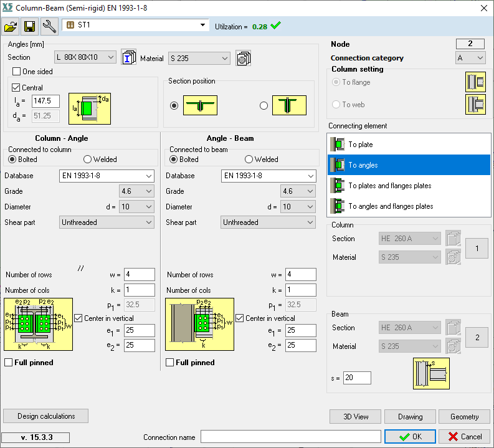Click column member button 1
This screenshot has height=448, width=494.
point(477,249)
